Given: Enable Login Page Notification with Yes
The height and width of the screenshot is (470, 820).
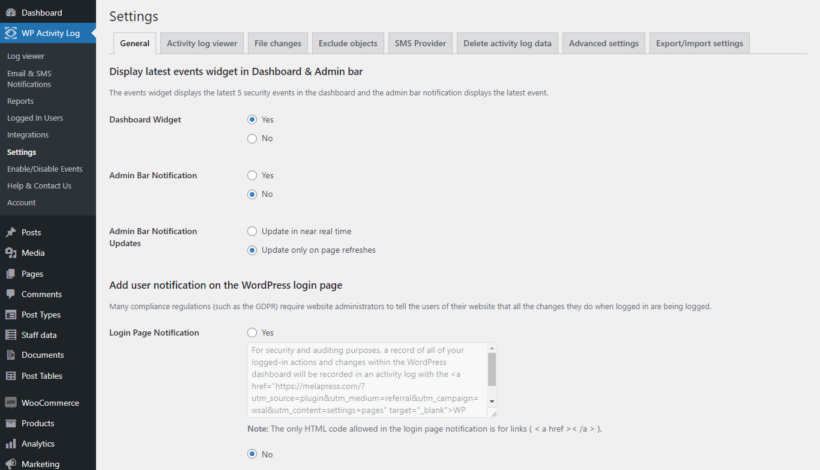Looking at the screenshot, I should pos(252,333).
